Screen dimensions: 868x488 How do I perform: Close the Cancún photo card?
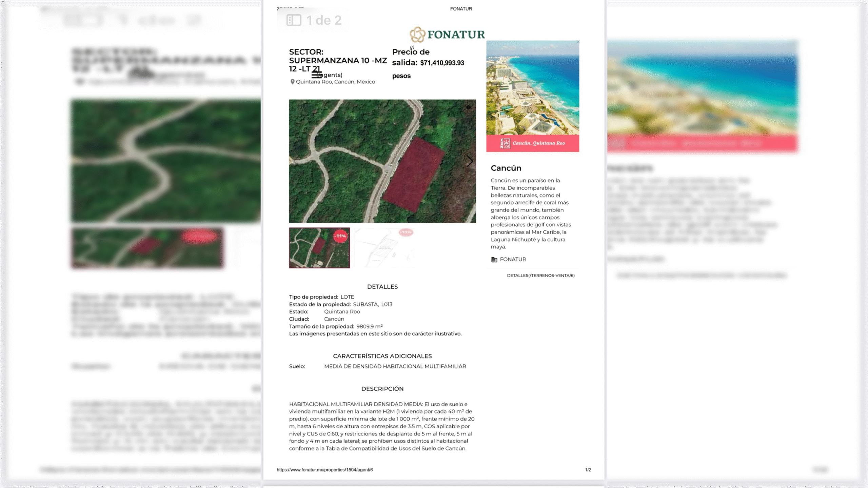click(578, 42)
